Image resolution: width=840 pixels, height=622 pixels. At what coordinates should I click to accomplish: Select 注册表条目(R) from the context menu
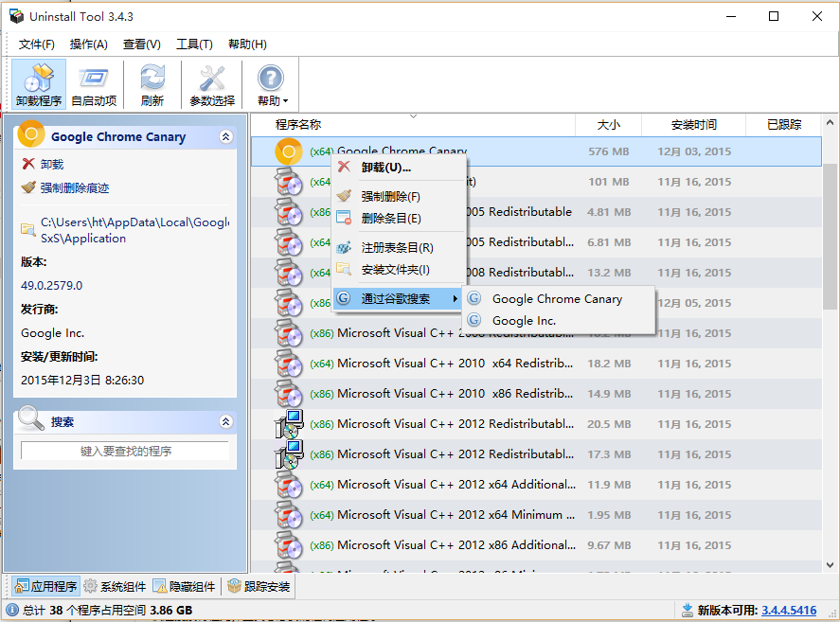point(397,247)
